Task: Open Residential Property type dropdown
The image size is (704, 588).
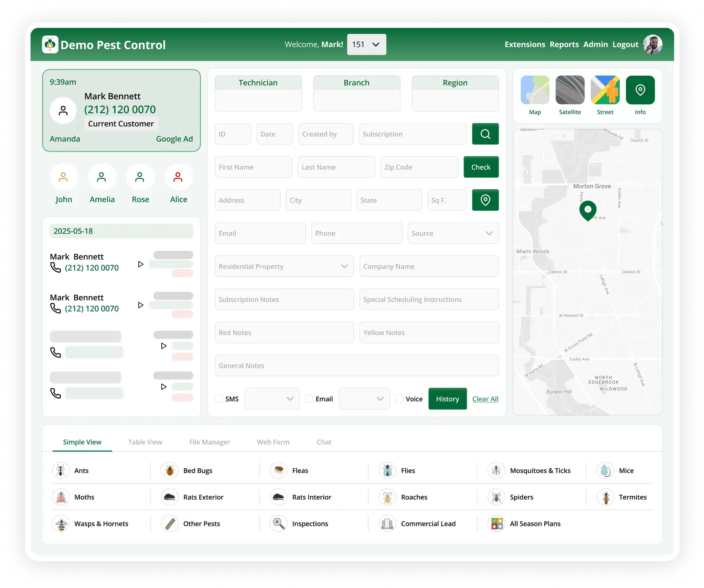Action: click(284, 266)
